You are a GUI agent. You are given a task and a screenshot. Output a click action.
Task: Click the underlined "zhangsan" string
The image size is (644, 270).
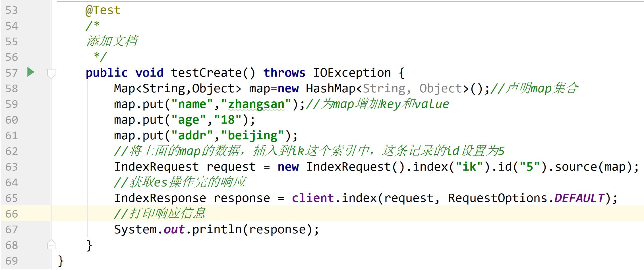coord(256,105)
